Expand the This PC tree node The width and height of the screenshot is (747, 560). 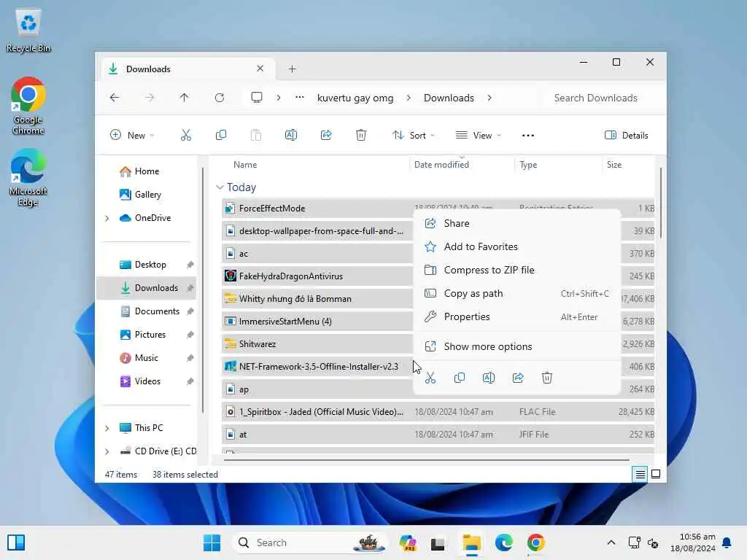[x=107, y=428]
